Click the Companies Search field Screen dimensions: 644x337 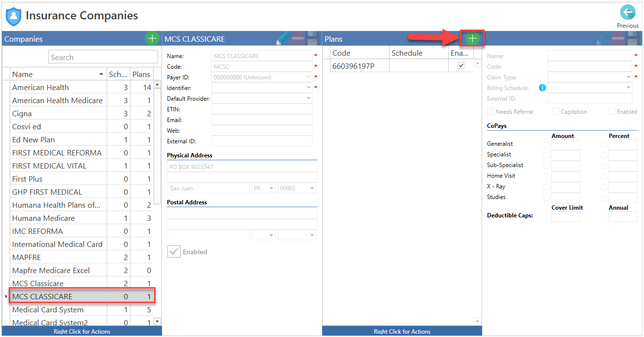pos(103,57)
